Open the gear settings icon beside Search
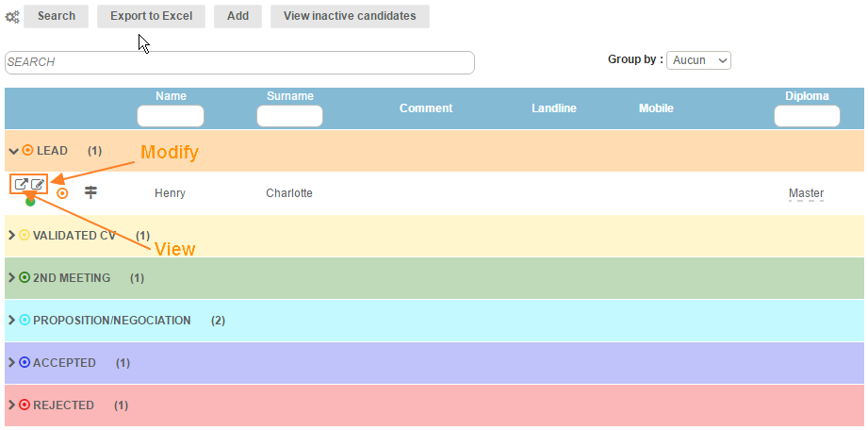 point(12,16)
